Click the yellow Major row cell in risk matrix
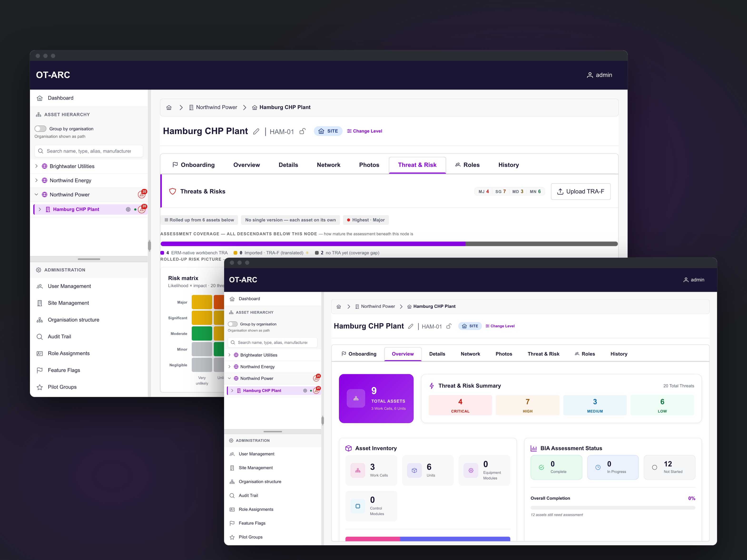747x560 pixels. 202,302
